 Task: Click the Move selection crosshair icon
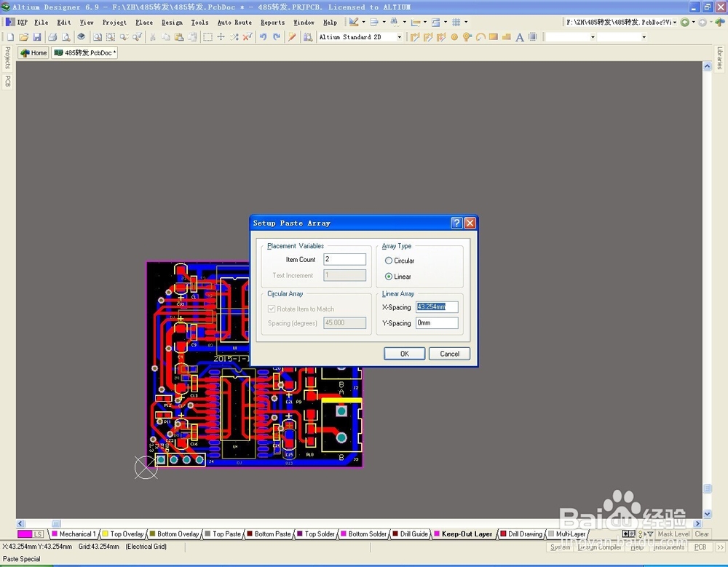tap(221, 36)
